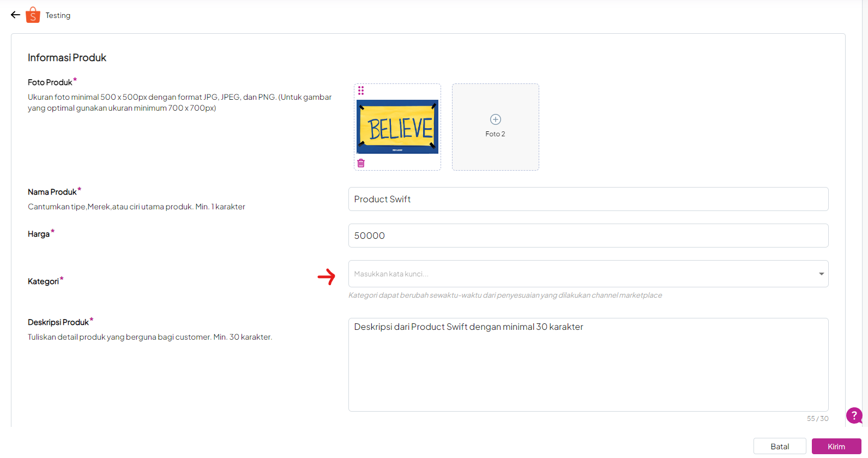Click the Nama Produk label
868x458 pixels.
pyautogui.click(x=52, y=192)
